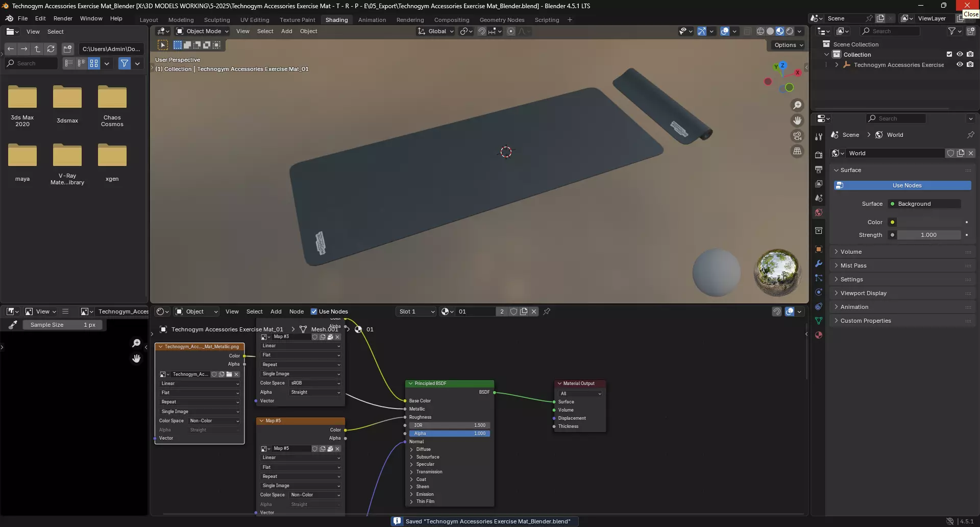
Task: Toggle proportional editing in viewport header
Action: [x=511, y=31]
